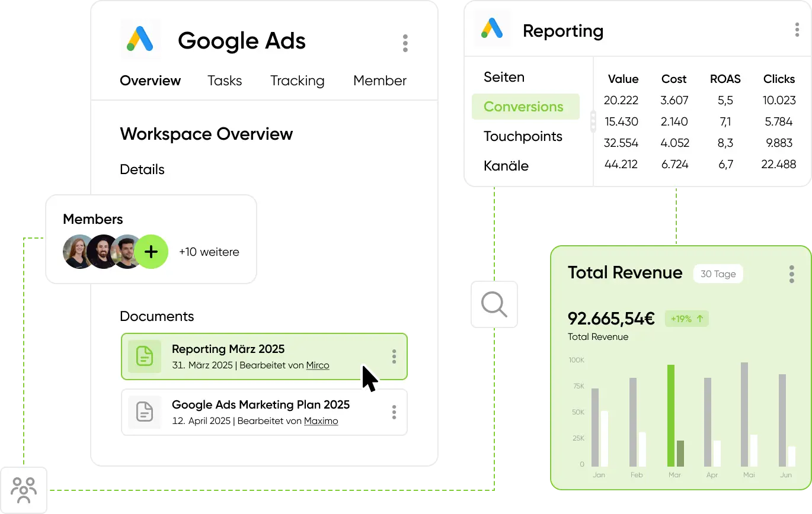Click the Reporting sidebar drag handle
This screenshot has width=812, height=514.
593,121
